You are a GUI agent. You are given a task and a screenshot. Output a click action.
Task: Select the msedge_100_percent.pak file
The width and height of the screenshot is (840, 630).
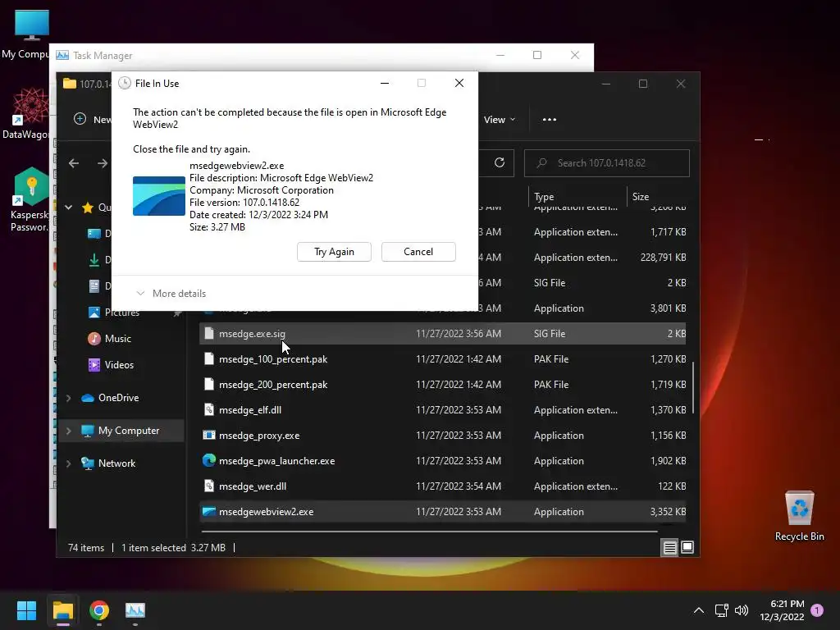click(x=442, y=359)
